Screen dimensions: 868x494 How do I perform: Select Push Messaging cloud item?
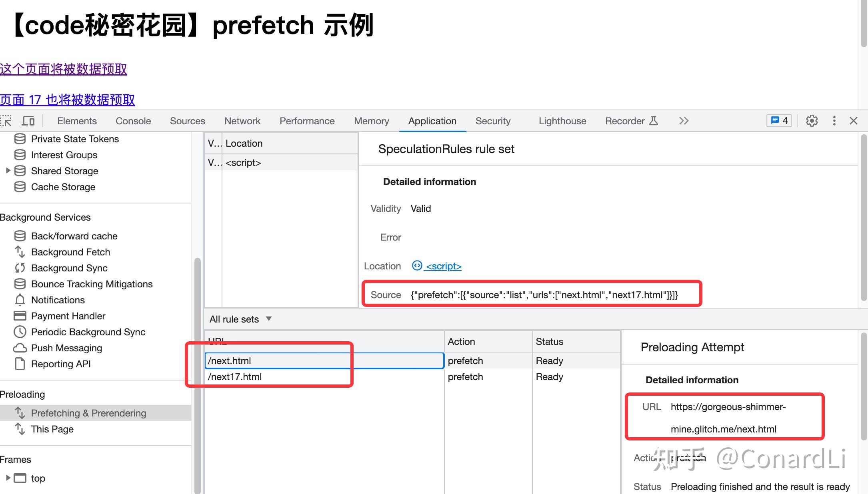click(x=66, y=348)
